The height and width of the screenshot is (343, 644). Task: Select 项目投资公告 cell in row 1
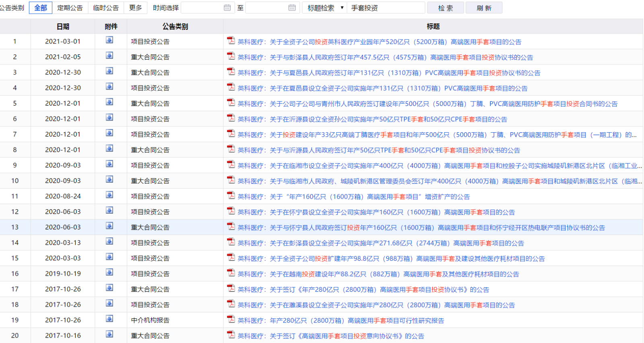point(175,42)
